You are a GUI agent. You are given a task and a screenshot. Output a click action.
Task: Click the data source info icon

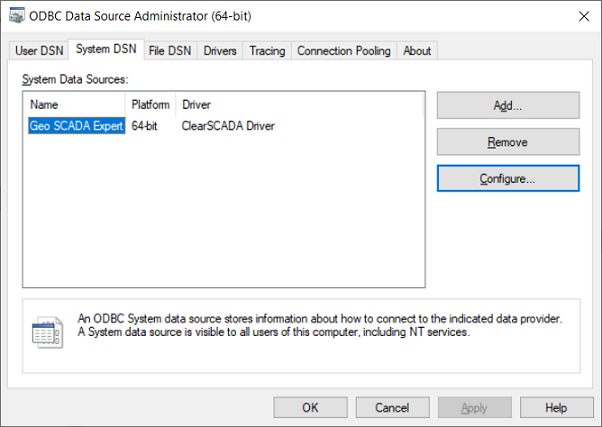(x=47, y=333)
